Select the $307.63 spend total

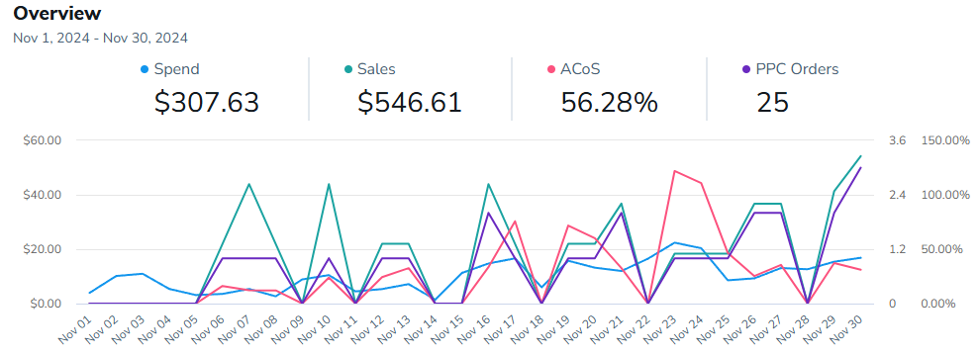point(206,103)
